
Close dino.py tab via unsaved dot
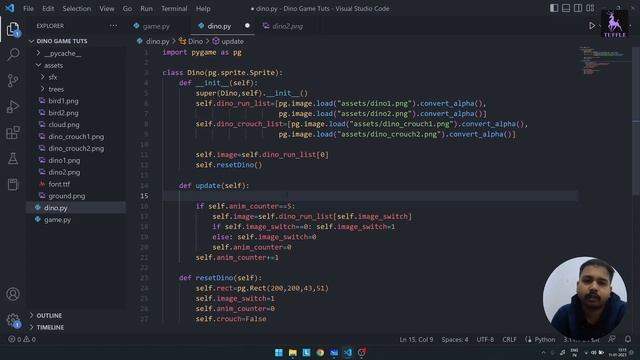point(247,26)
